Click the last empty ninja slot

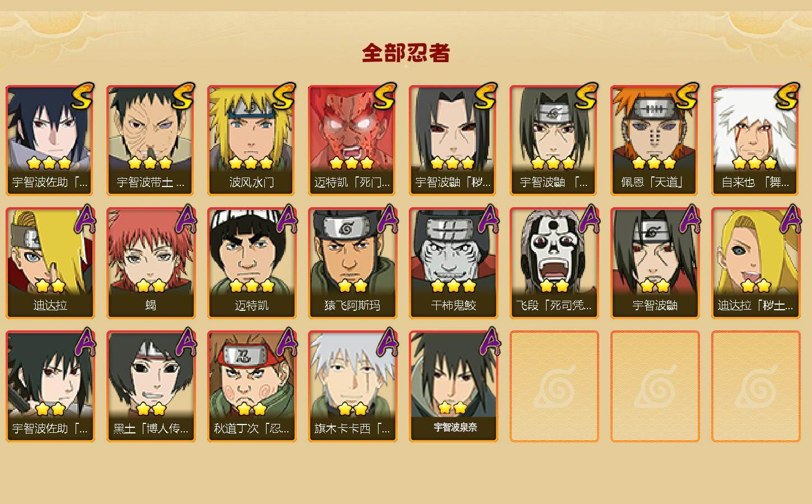coord(755,386)
